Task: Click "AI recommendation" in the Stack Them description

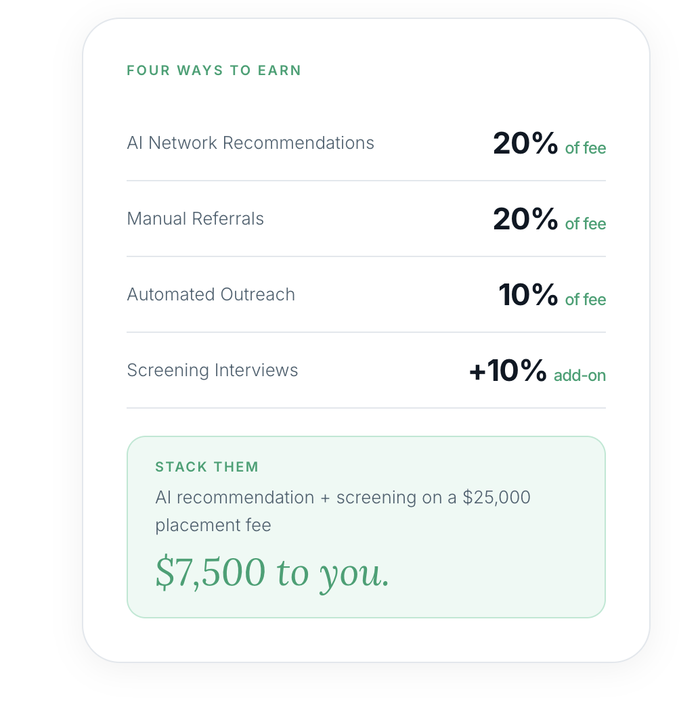Action: pyautogui.click(x=234, y=498)
